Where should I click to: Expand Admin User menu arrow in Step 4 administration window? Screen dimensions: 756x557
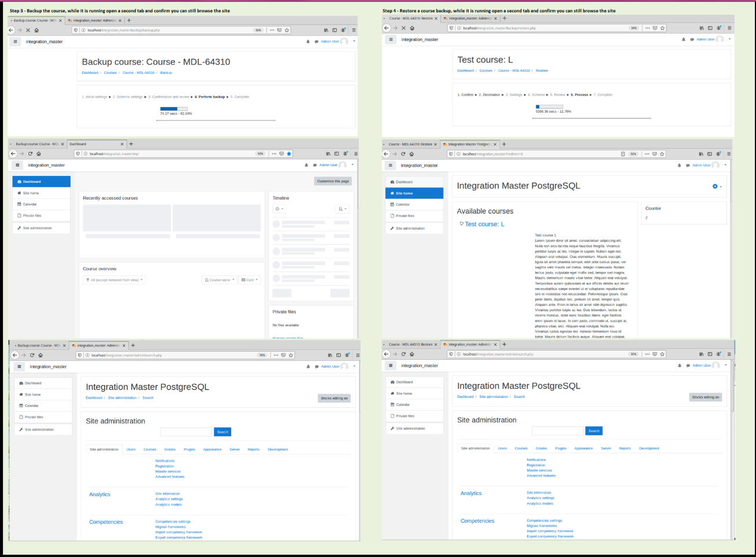[x=725, y=365]
